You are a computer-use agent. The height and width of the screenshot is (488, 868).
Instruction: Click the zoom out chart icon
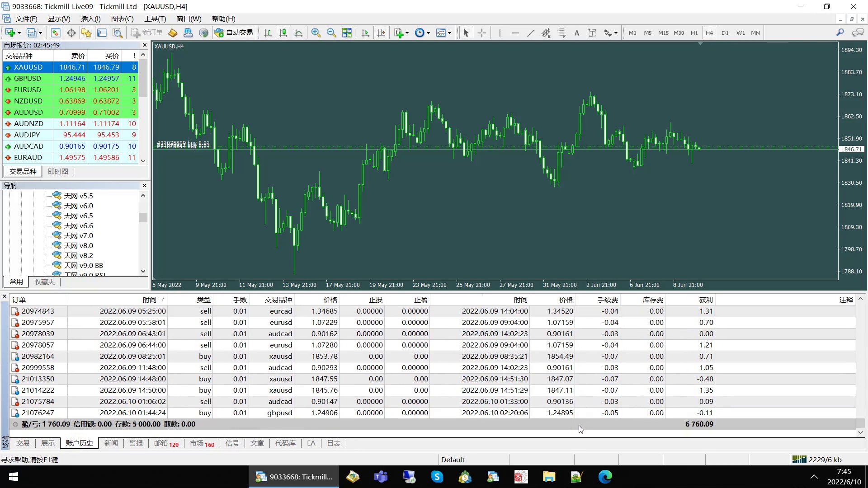point(331,33)
